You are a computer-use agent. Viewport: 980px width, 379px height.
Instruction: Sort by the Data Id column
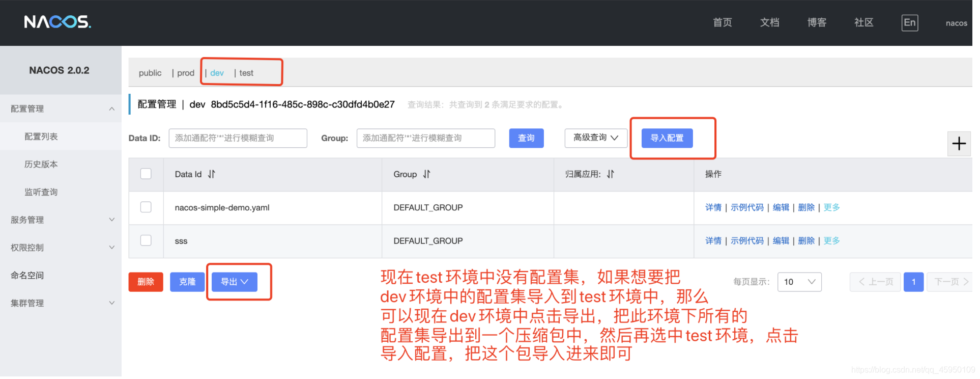pos(212,174)
